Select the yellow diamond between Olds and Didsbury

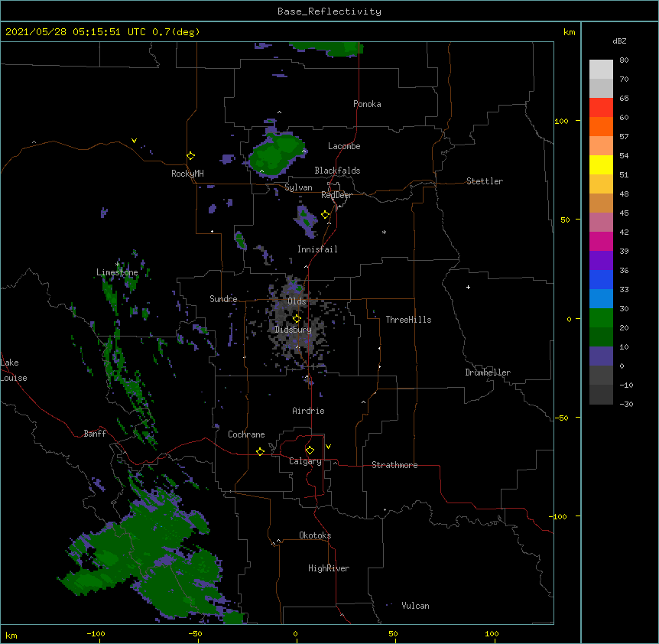(297, 318)
